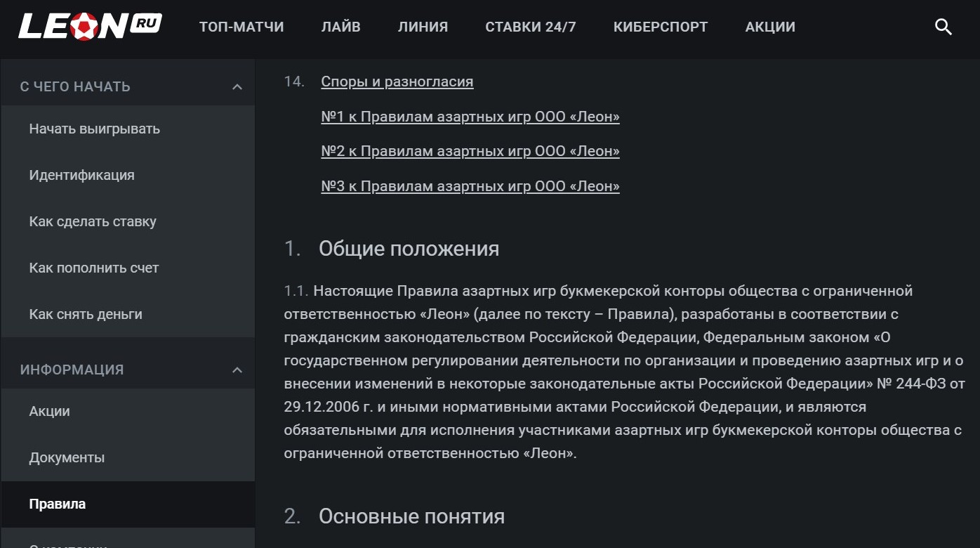Click the paragraph number 1.1.
The width and height of the screenshot is (980, 548).
pyautogui.click(x=296, y=291)
